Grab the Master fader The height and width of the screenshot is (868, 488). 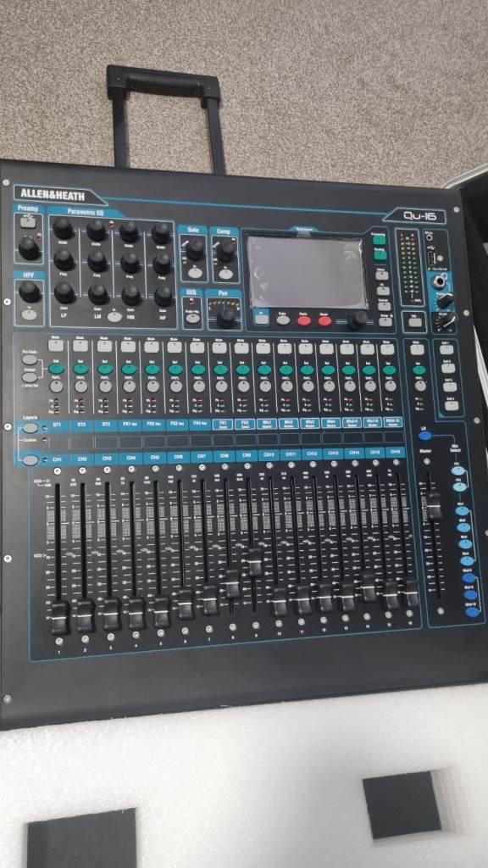[x=435, y=505]
